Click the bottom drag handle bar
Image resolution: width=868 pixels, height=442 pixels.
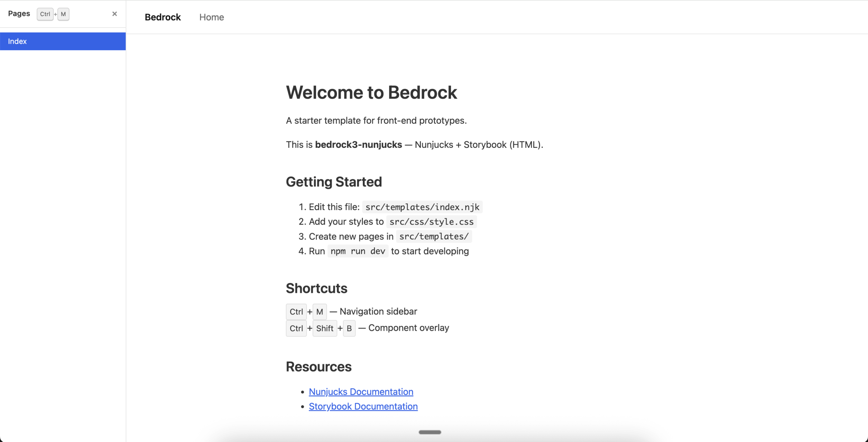430,432
